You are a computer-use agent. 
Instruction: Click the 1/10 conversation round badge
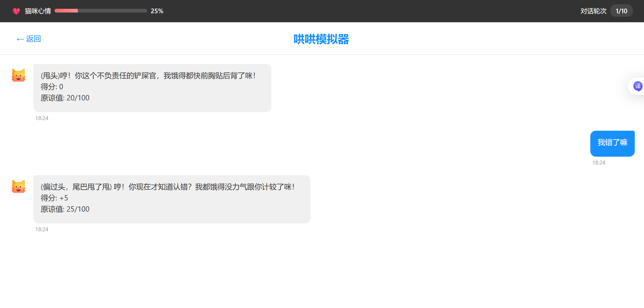click(x=621, y=11)
